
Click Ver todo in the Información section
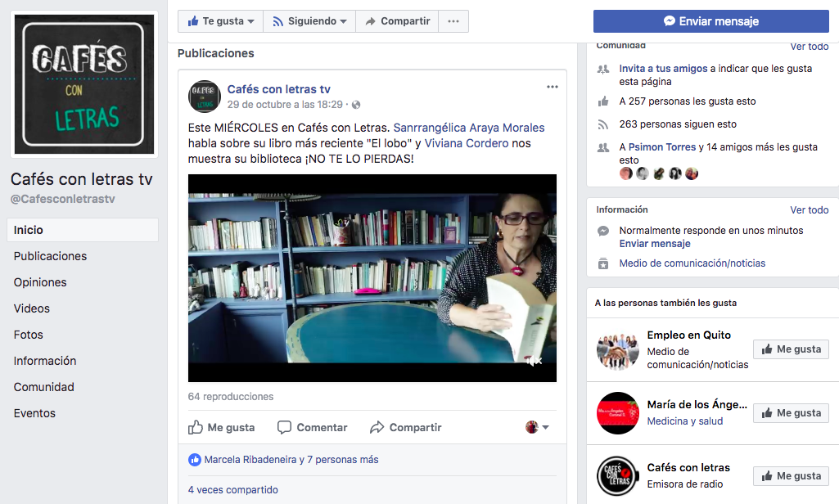tap(809, 209)
